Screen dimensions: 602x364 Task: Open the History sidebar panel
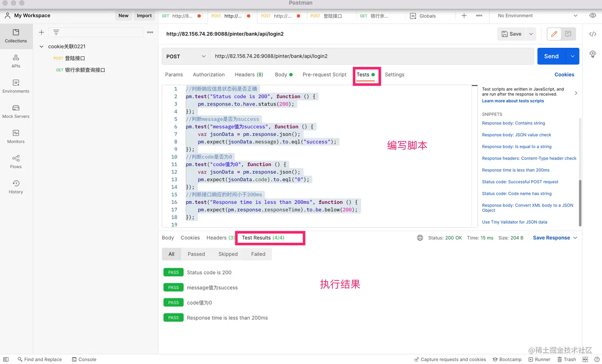tap(16, 187)
